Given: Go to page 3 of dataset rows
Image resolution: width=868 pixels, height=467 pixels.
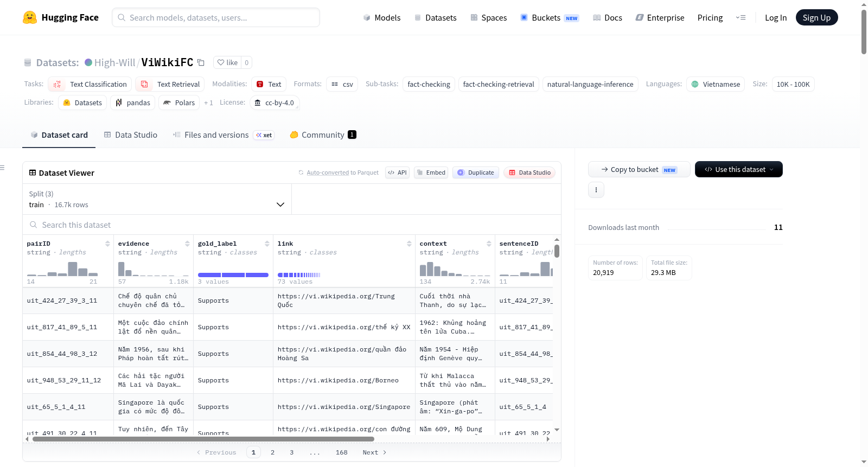Looking at the screenshot, I should pyautogui.click(x=291, y=452).
